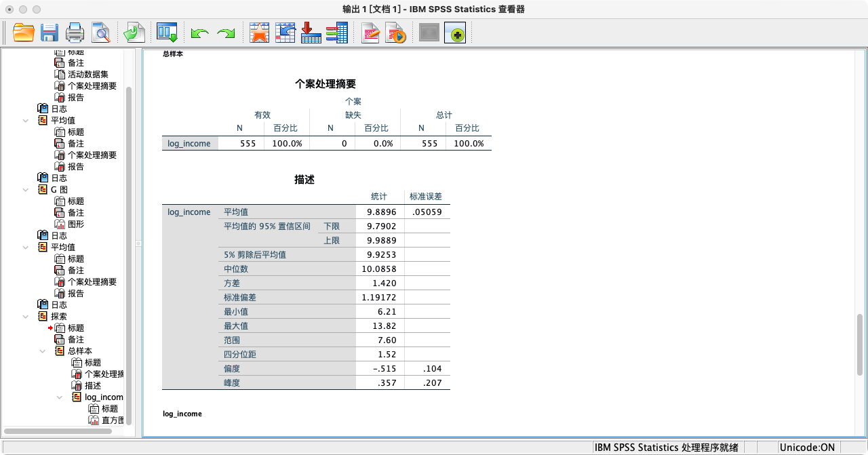Click the 标准偏差 value 1.19172

tap(380, 297)
